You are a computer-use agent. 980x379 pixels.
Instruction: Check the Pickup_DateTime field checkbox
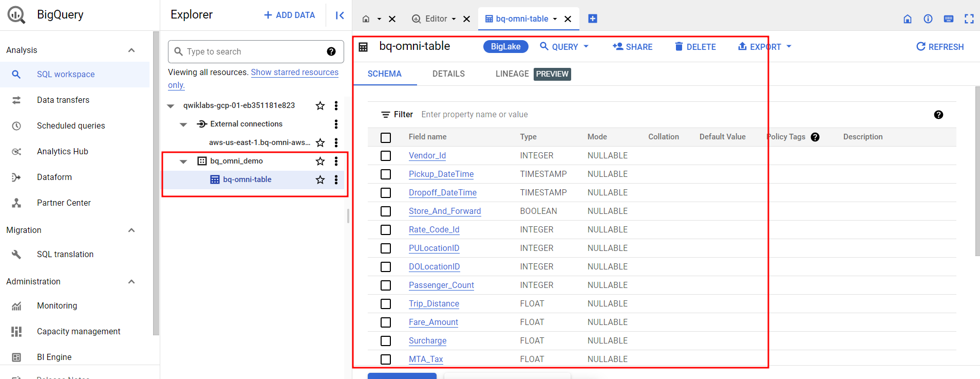tap(386, 174)
